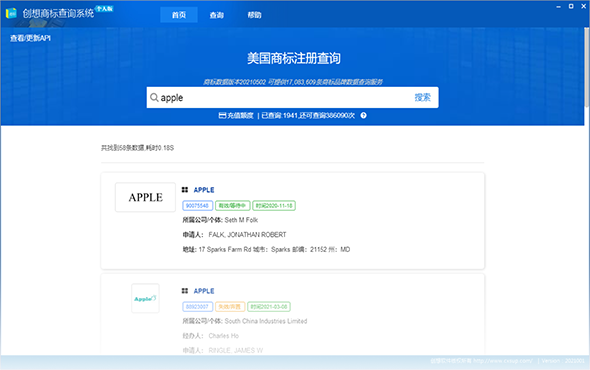Click applicant FALK, JONATHAN ROBERT
590x370 pixels.
click(x=247, y=234)
